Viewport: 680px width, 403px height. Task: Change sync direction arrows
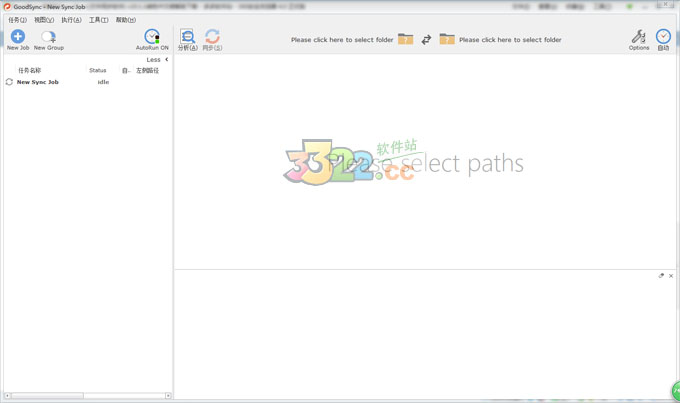coord(426,39)
